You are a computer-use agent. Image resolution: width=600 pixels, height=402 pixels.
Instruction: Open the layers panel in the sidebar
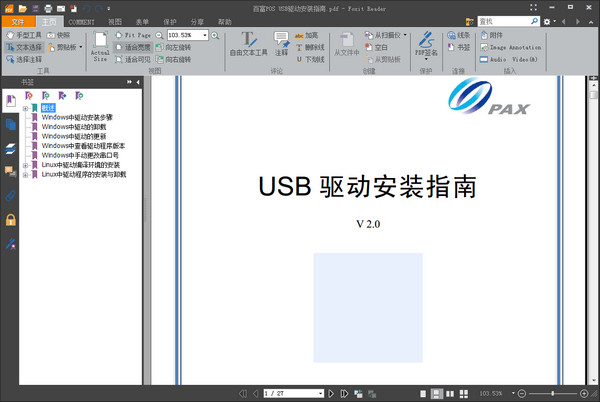coord(10,148)
